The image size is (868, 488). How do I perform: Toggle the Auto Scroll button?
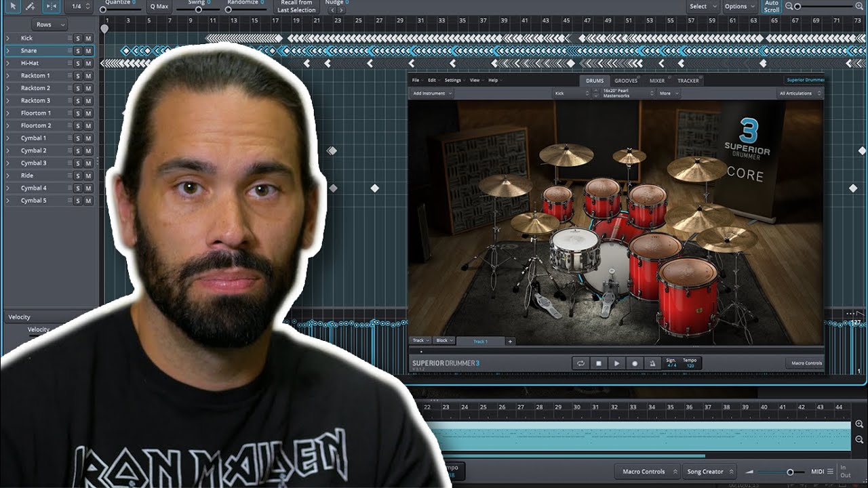[772, 6]
